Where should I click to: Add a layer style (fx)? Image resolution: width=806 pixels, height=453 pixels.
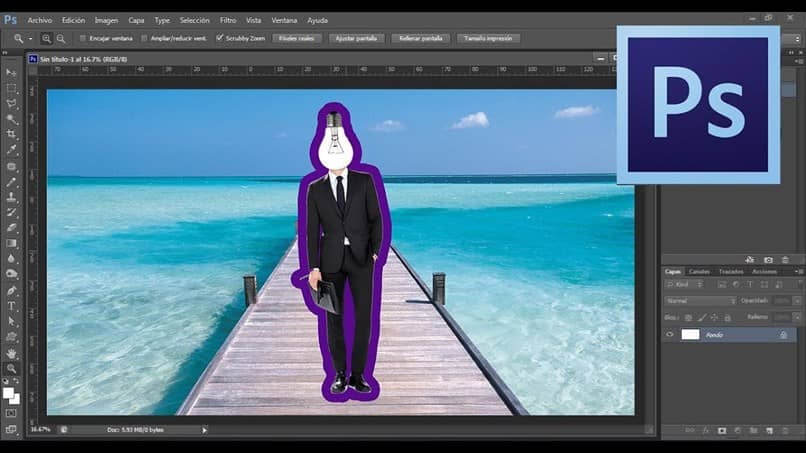[706, 430]
